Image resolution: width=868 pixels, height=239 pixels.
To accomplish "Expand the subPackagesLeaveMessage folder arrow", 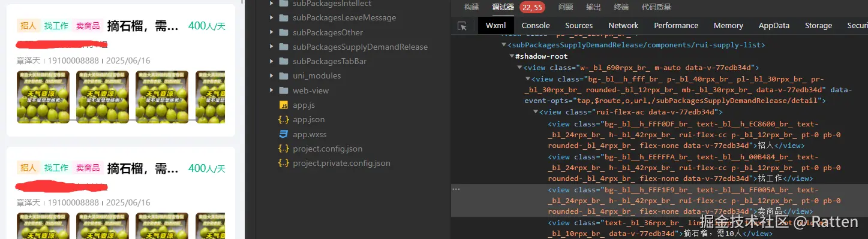I will pyautogui.click(x=271, y=18).
